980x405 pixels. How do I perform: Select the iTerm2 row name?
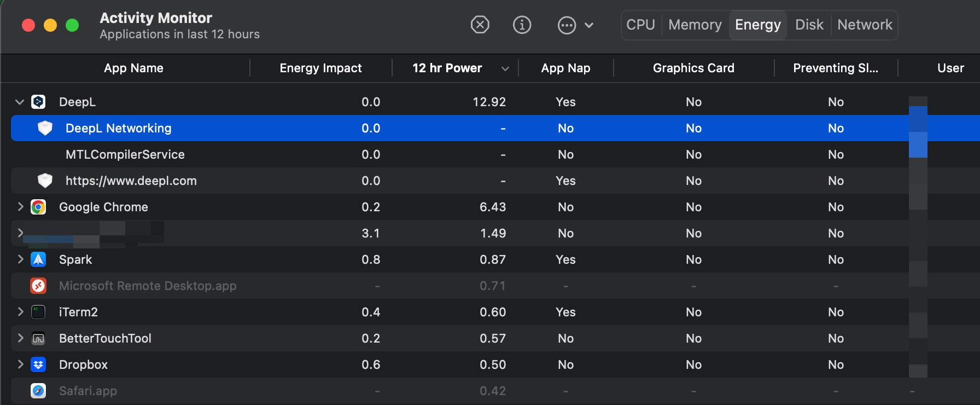click(x=78, y=312)
